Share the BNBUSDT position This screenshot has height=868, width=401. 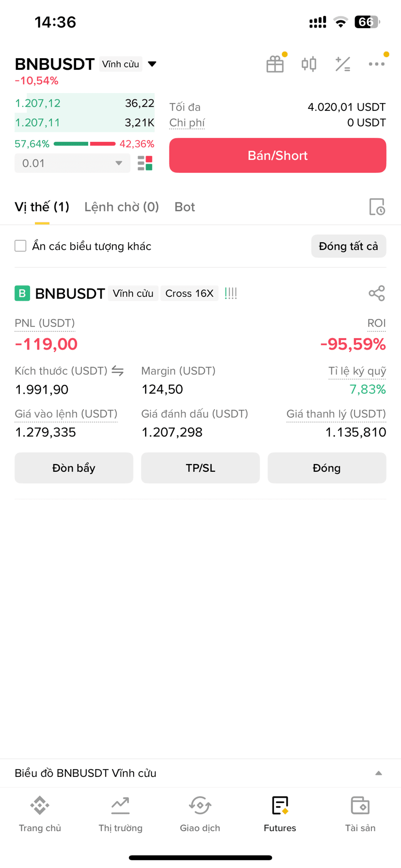377,293
